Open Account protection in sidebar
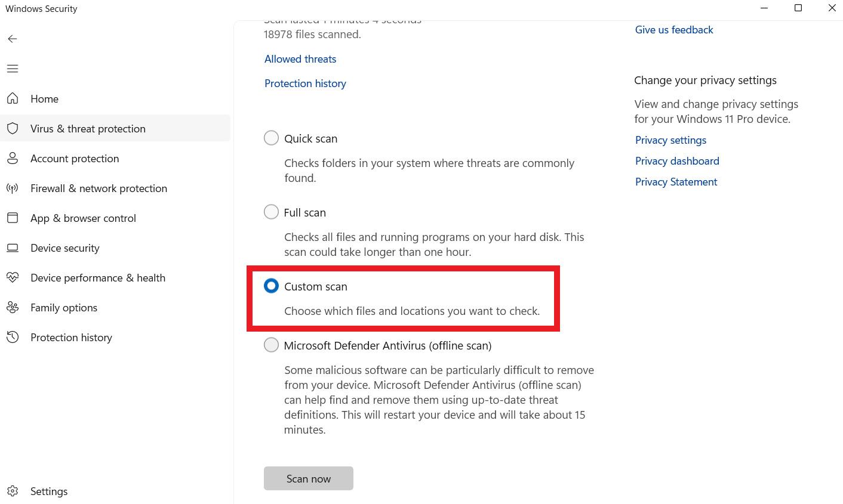 (x=115, y=158)
